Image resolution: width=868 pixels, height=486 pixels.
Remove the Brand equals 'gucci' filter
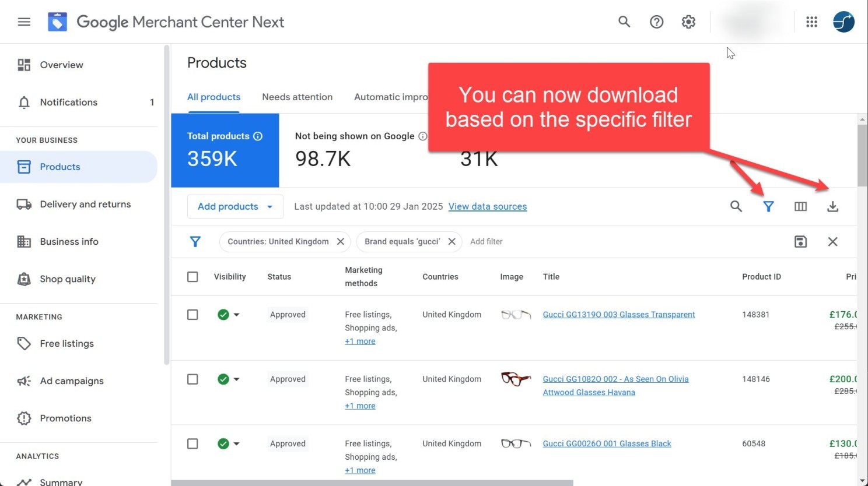point(452,241)
